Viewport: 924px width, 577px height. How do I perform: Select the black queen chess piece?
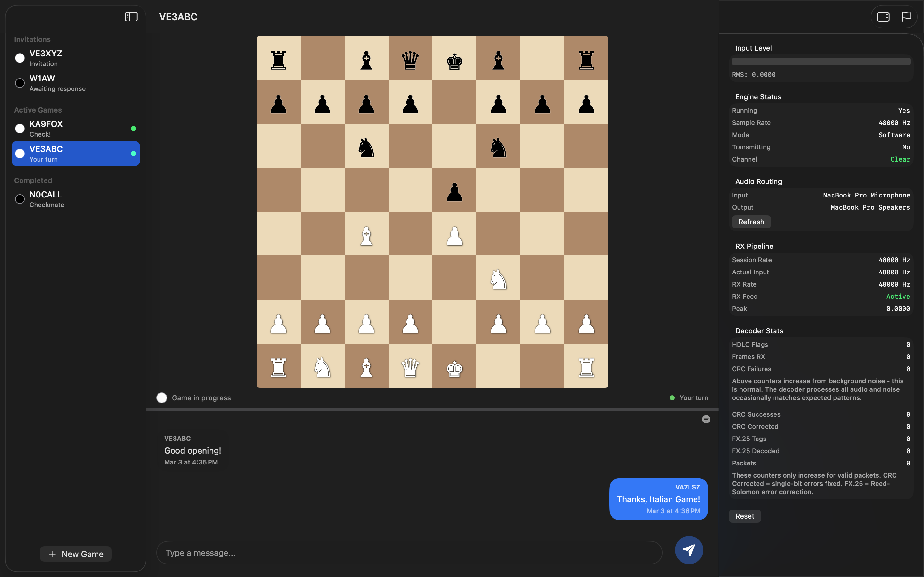pos(410,60)
